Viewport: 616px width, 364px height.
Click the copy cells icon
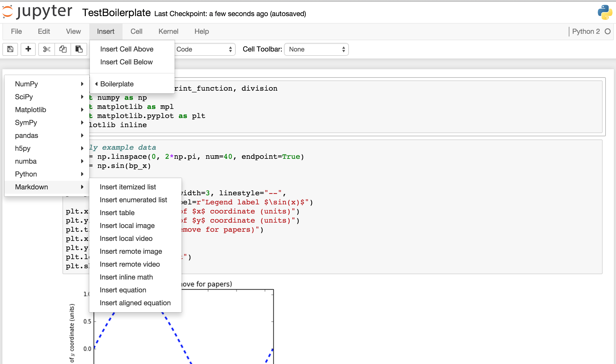[x=63, y=49]
